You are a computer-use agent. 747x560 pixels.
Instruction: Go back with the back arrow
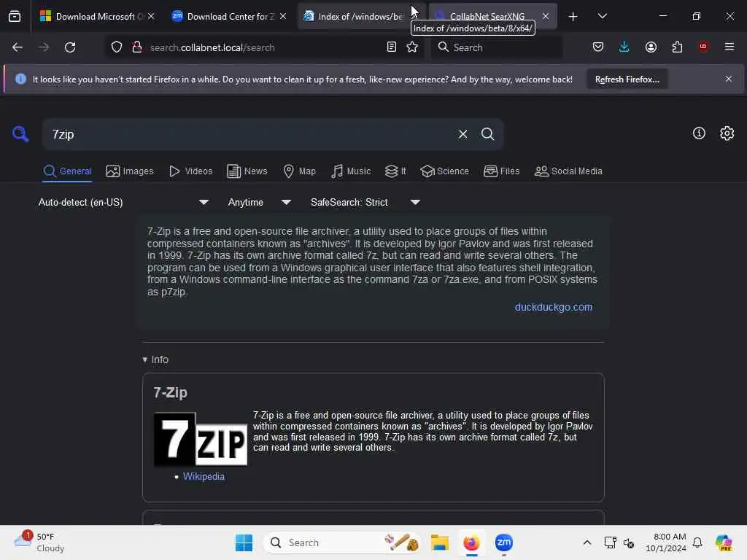18,47
